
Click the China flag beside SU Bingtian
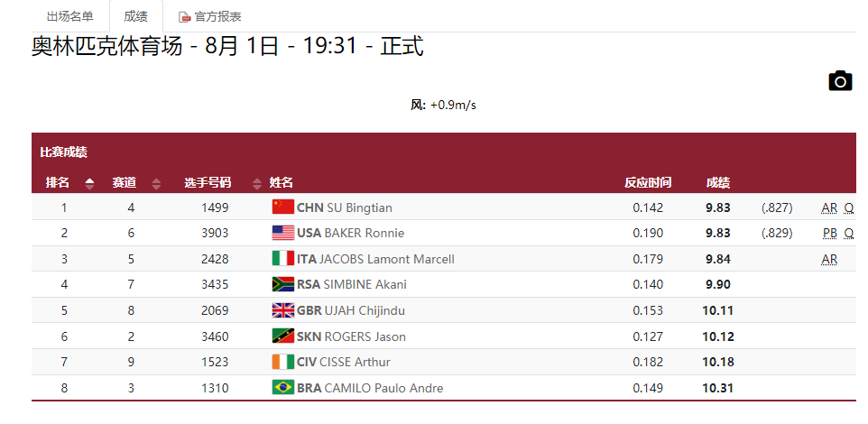pyautogui.click(x=283, y=207)
